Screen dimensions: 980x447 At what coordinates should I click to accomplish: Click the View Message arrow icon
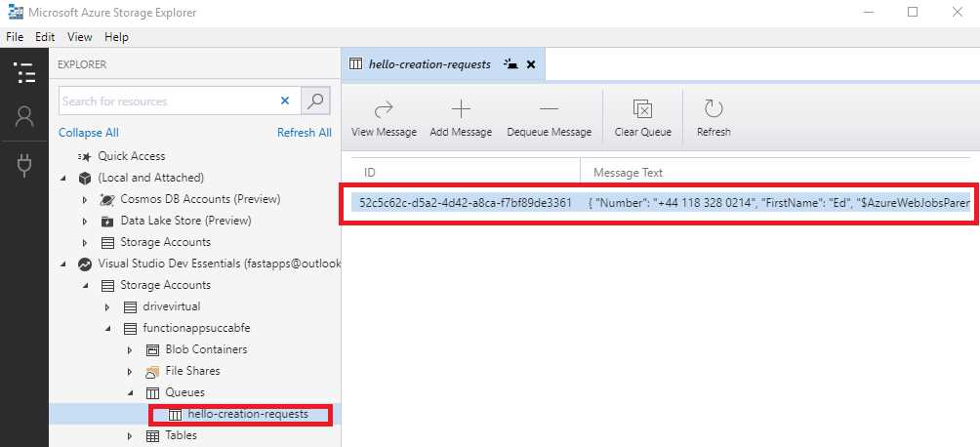[384, 110]
